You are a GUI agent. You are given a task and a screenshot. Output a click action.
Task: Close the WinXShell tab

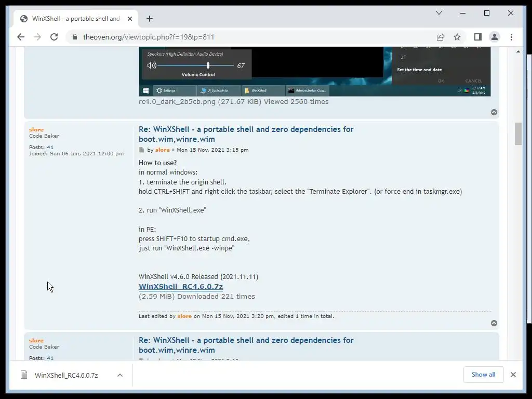(x=129, y=19)
